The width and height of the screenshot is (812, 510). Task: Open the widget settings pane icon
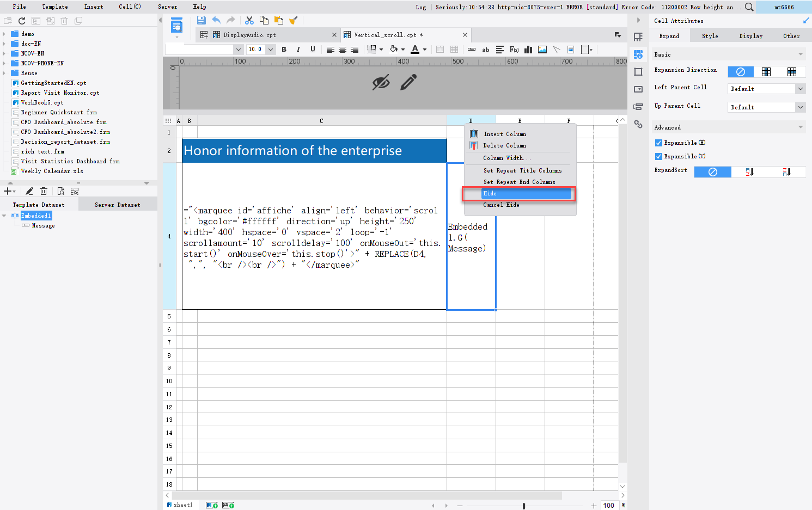click(x=638, y=89)
